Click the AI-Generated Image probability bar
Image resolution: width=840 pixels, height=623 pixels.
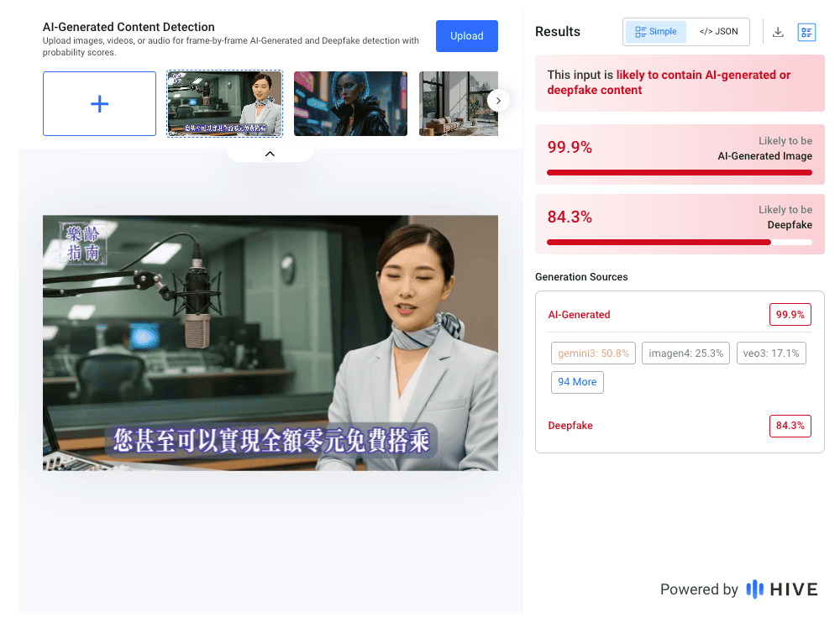pyautogui.click(x=679, y=172)
